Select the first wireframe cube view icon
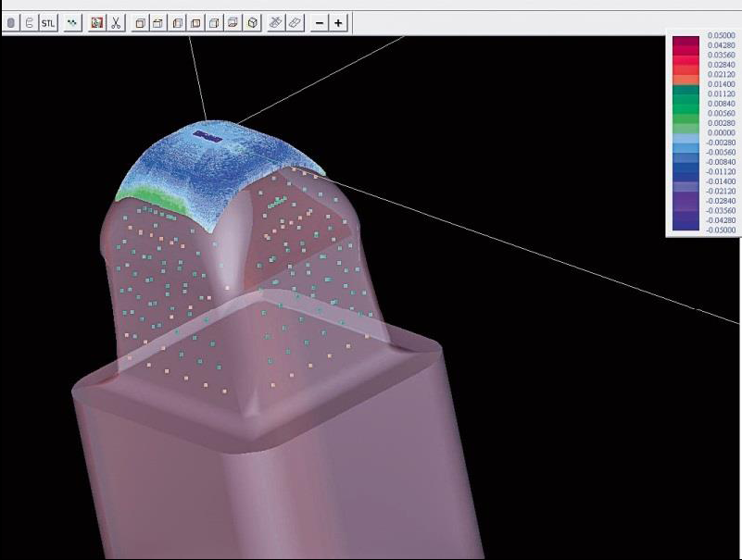 [x=140, y=23]
